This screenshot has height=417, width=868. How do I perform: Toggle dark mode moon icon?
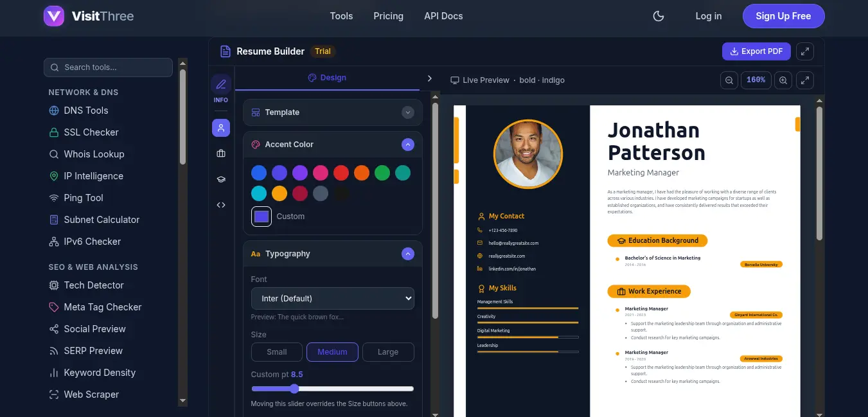click(659, 16)
